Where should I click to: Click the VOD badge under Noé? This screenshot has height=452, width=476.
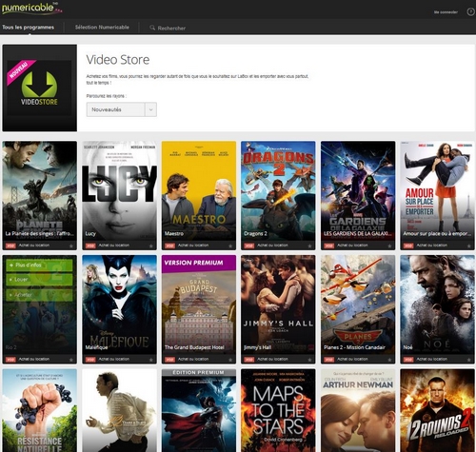[x=408, y=360]
